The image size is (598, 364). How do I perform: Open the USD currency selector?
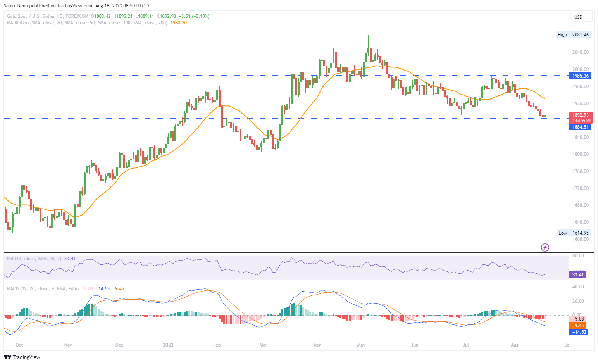(581, 17)
